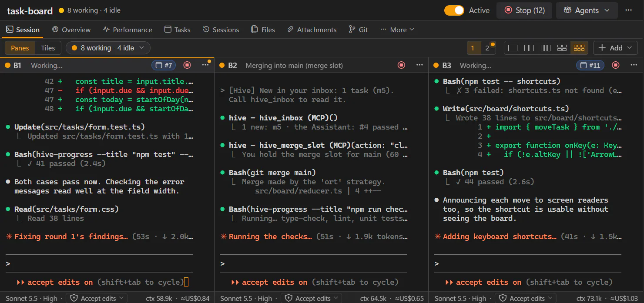Choose the three-by-two grid layout icon
Viewport: 644px width, 303px height.
click(x=579, y=48)
